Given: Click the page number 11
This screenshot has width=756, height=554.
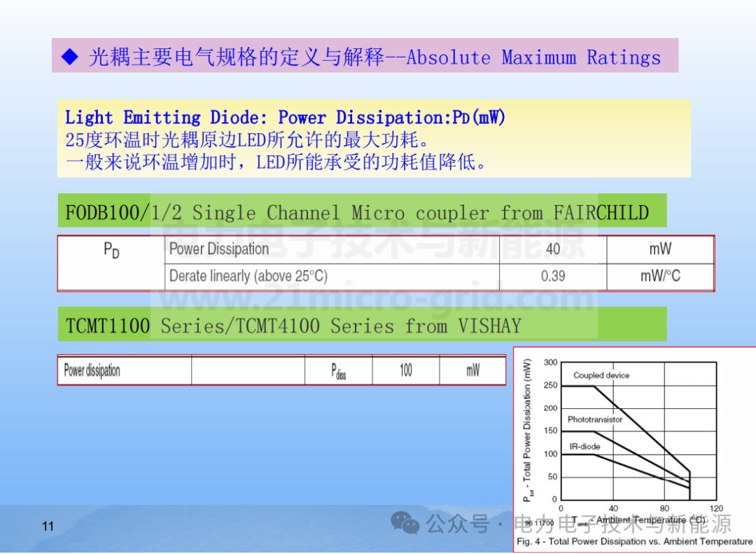Looking at the screenshot, I should (47, 526).
